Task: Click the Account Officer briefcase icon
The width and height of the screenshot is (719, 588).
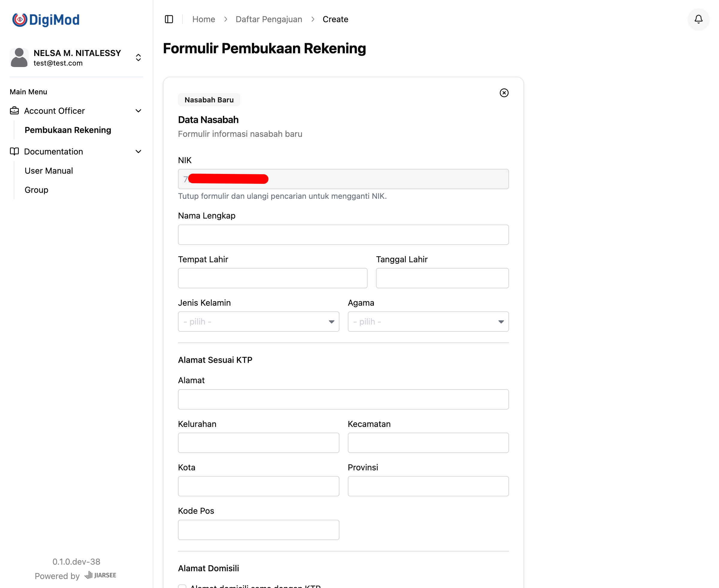Action: tap(15, 111)
